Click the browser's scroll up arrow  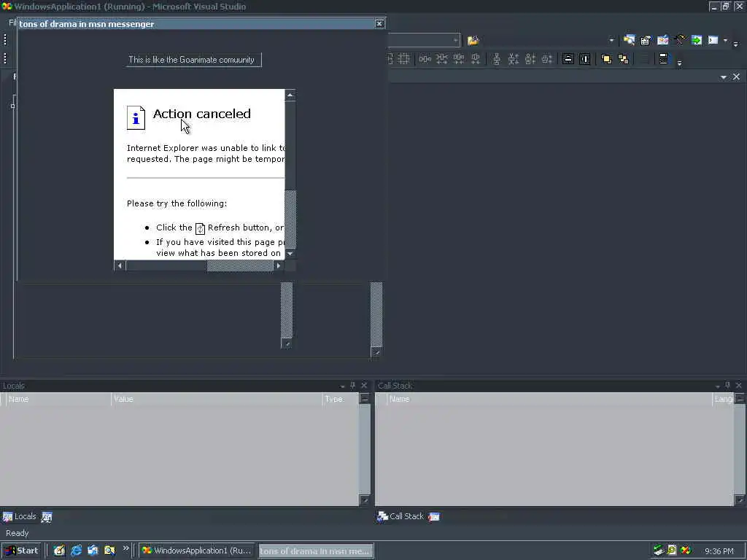[x=290, y=95]
